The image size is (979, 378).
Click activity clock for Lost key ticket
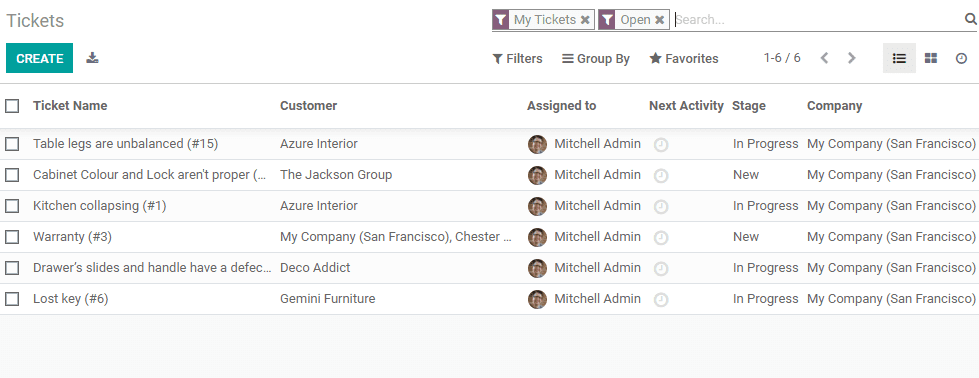point(661,300)
